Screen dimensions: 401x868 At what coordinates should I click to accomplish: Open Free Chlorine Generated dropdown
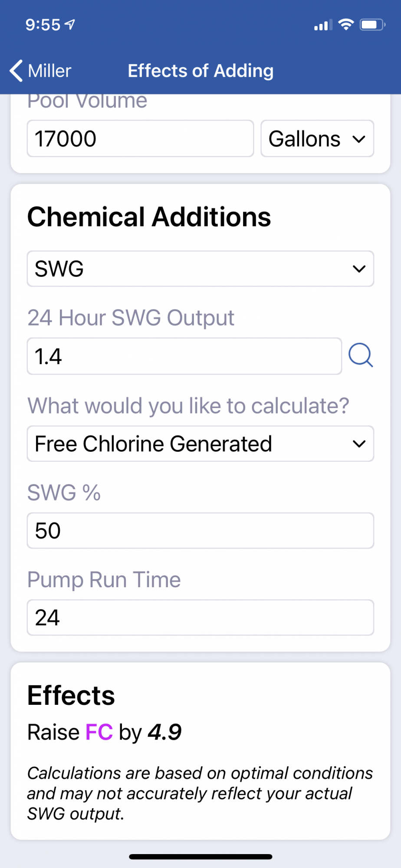[x=200, y=444]
